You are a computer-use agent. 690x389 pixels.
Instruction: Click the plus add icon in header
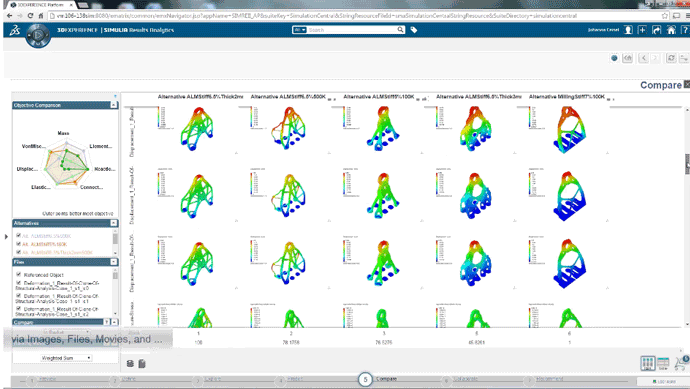tap(642, 30)
